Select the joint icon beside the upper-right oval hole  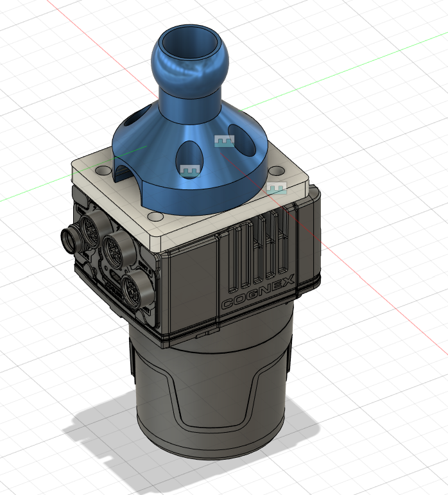pyautogui.click(x=224, y=141)
